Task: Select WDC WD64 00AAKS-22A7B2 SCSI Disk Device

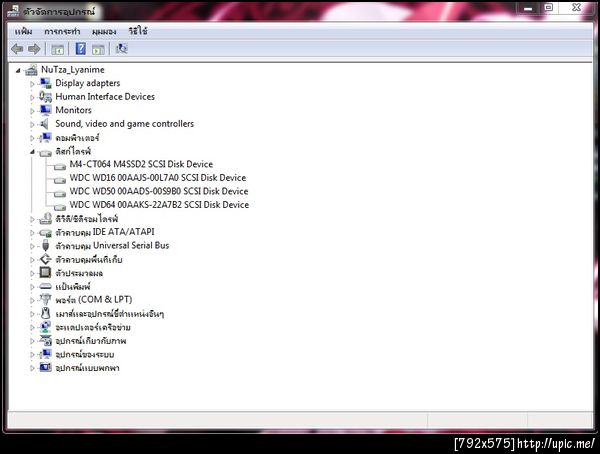Action: pyautogui.click(x=159, y=205)
